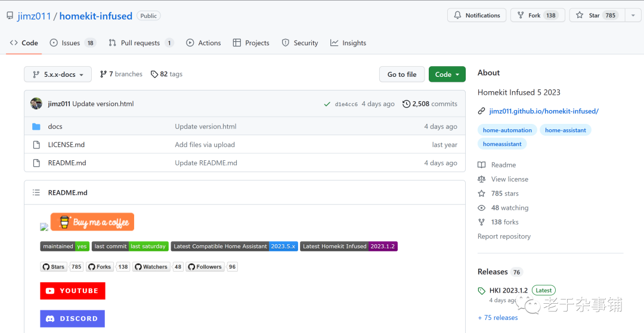Viewport: 644px width, 333px height.
Task: Click the GitHub Followers badge
Action: click(x=212, y=266)
